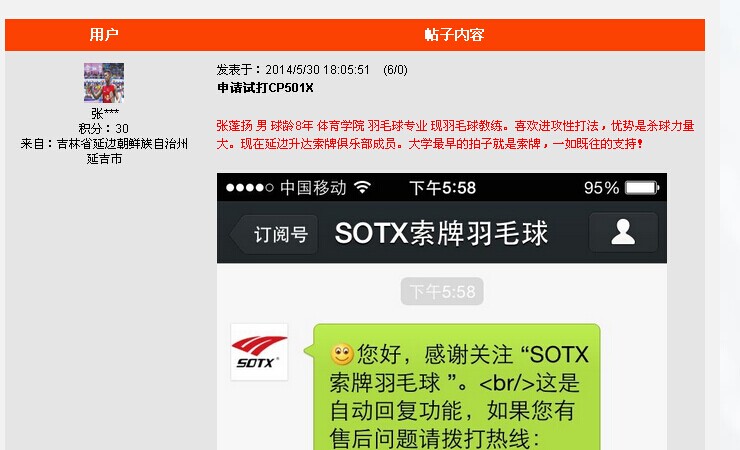Click the post date 2014/5/30 18:05:51
The height and width of the screenshot is (450, 740).
317,70
